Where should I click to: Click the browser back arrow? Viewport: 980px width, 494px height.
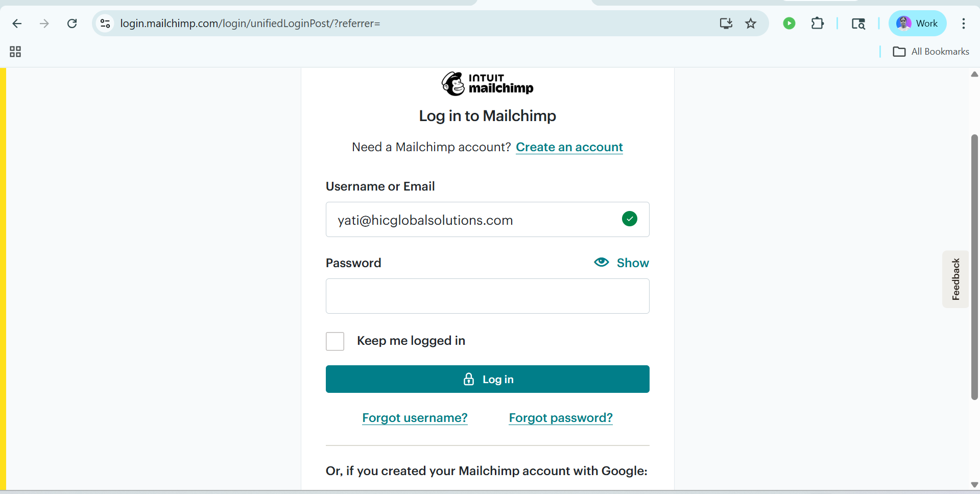17,23
